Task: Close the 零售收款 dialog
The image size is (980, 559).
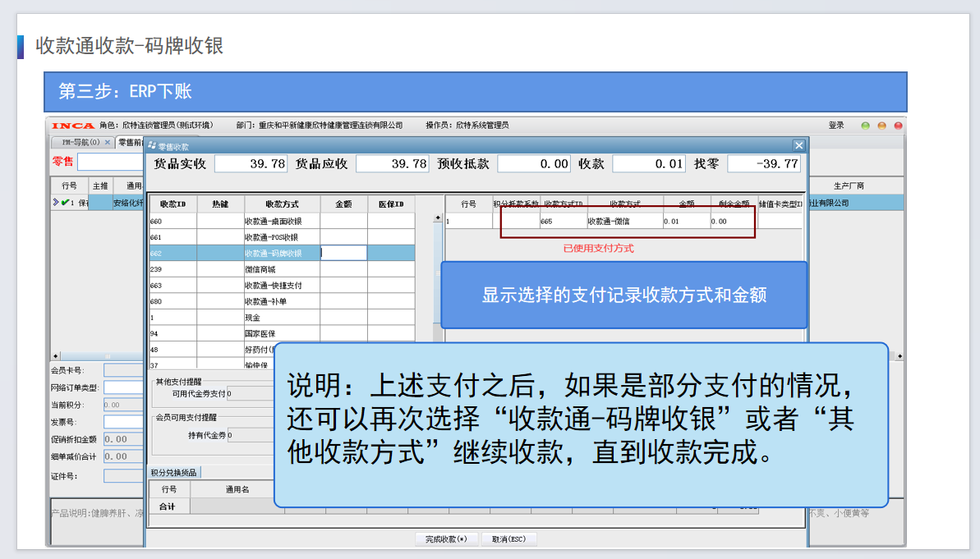Action: tap(798, 145)
